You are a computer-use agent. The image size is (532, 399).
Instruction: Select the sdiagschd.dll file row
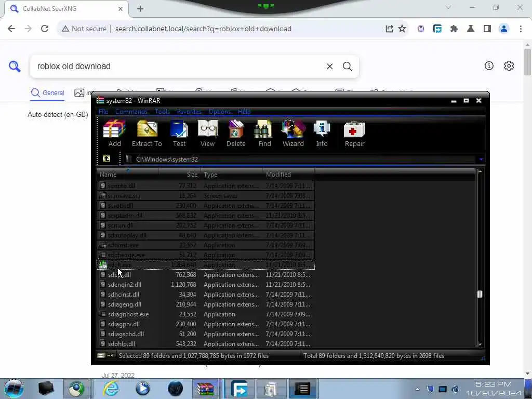point(206,334)
